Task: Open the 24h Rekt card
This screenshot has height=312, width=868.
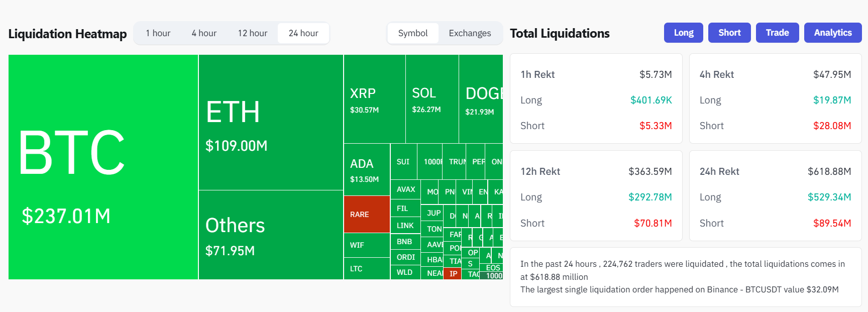Action: click(775, 196)
